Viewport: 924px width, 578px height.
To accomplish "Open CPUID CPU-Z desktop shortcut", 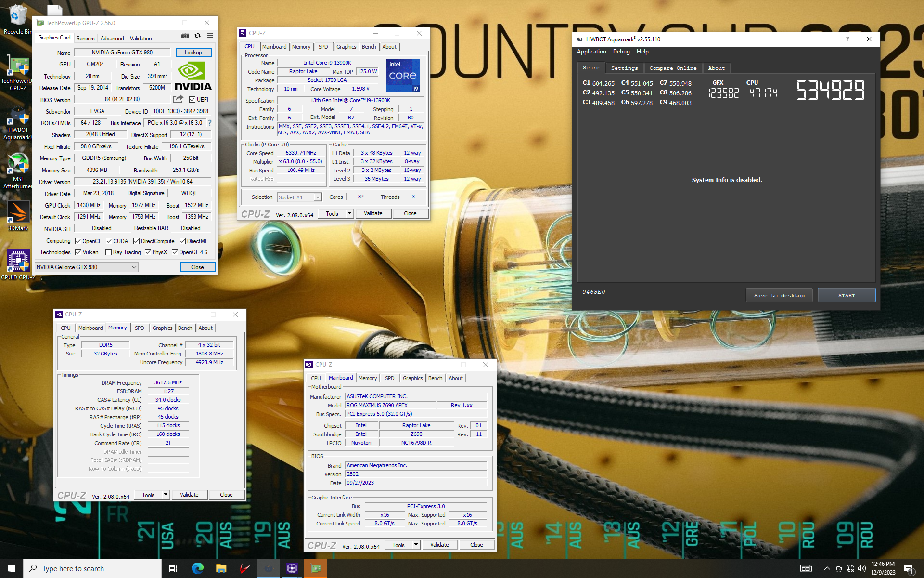I will (x=18, y=264).
